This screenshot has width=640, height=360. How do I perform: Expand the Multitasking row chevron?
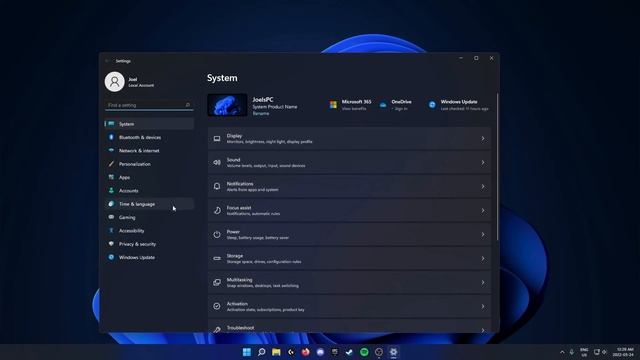pyautogui.click(x=483, y=282)
